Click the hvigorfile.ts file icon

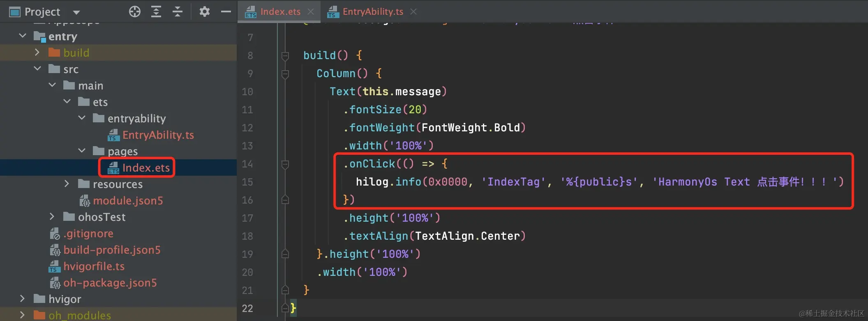coord(55,266)
